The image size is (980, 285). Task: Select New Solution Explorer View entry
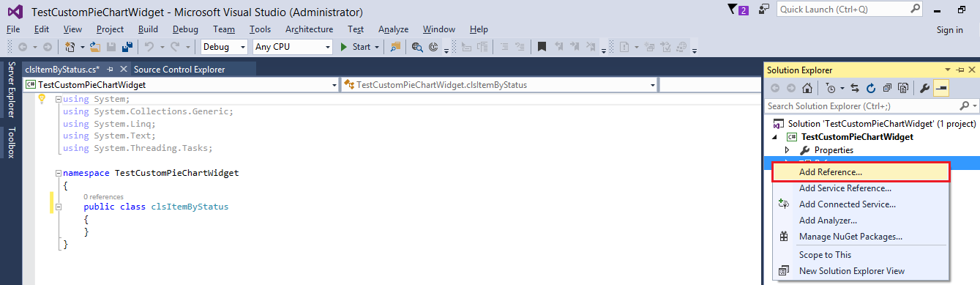tap(861, 271)
